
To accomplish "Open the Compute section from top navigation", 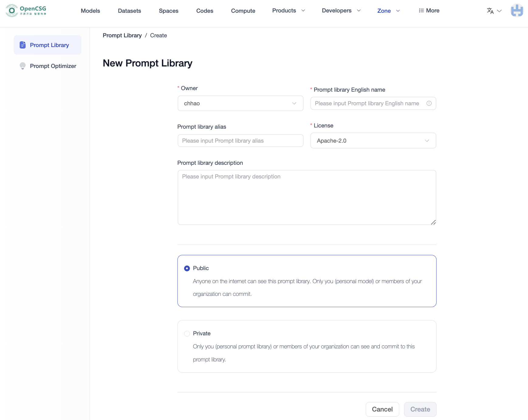I will pyautogui.click(x=243, y=11).
